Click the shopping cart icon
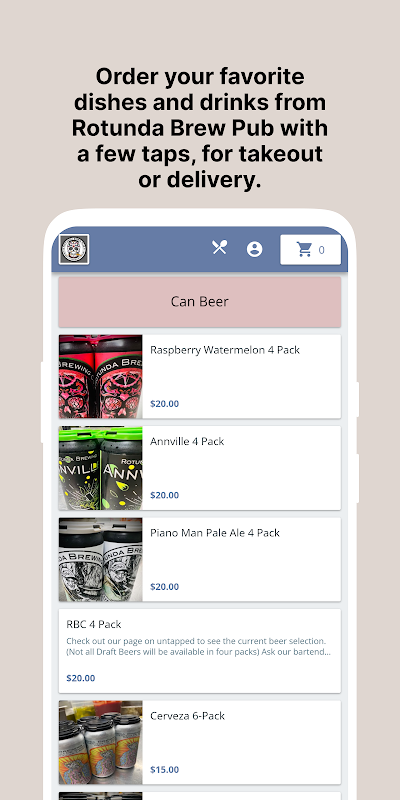This screenshot has width=400, height=800. click(x=305, y=249)
